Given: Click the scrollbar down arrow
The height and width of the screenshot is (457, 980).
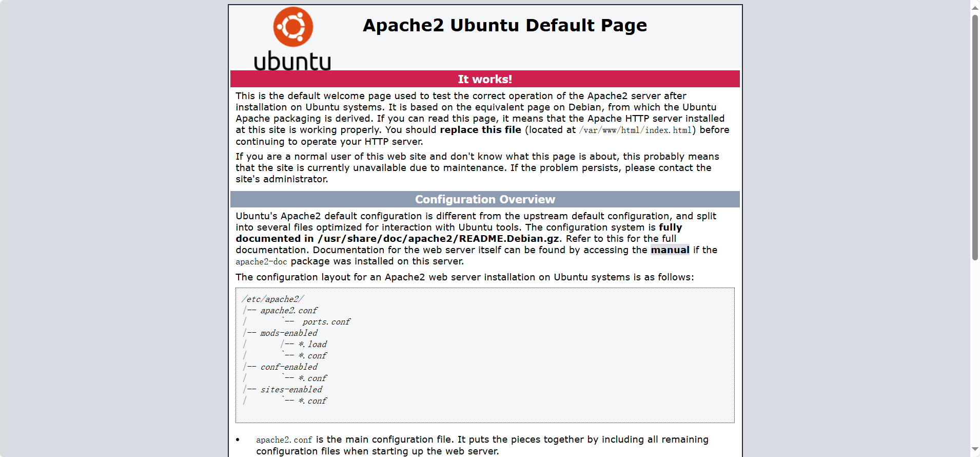Looking at the screenshot, I should coord(975,449).
